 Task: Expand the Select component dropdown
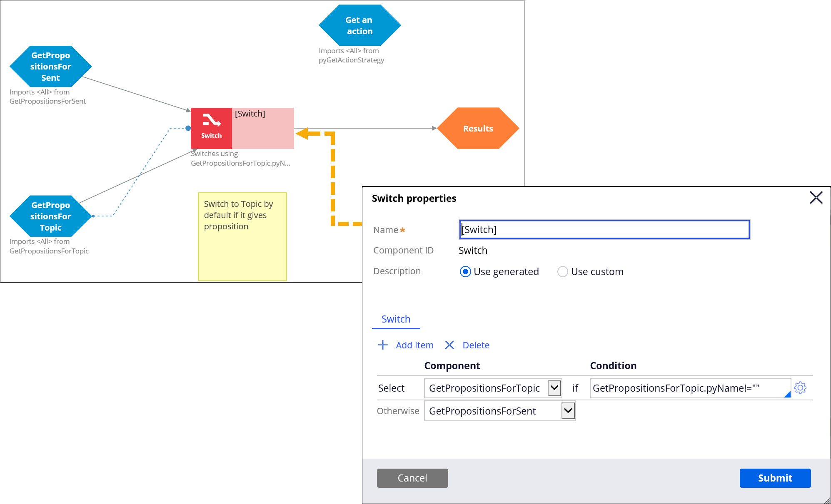554,388
